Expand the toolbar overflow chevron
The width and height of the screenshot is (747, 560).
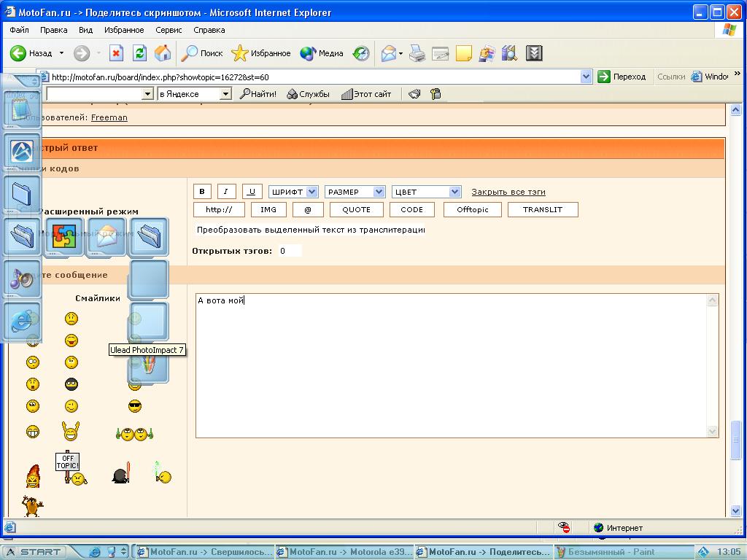pyautogui.click(x=738, y=74)
